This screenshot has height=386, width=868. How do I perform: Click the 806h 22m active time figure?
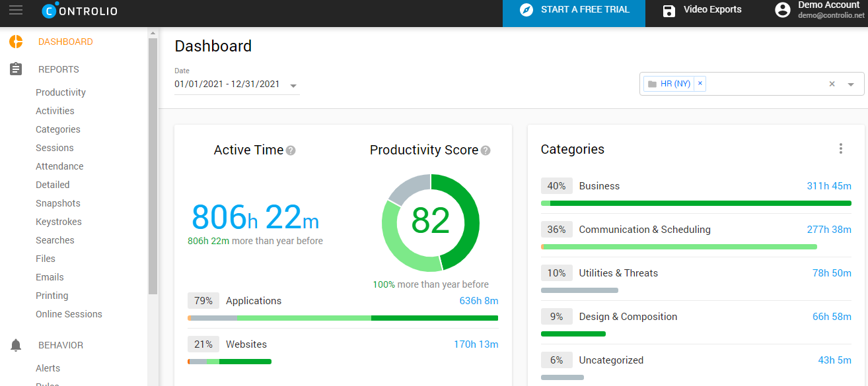[x=256, y=217]
